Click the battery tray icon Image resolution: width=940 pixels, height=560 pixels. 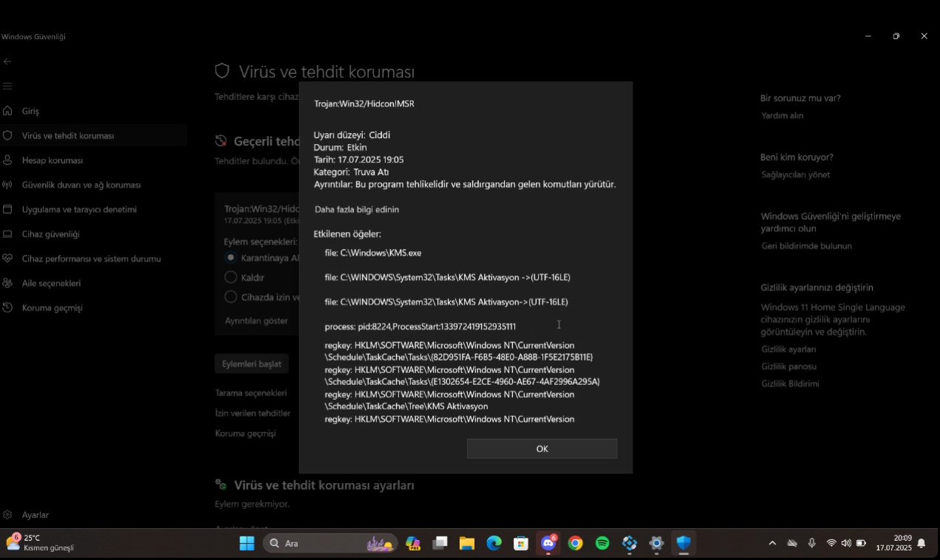[861, 543]
